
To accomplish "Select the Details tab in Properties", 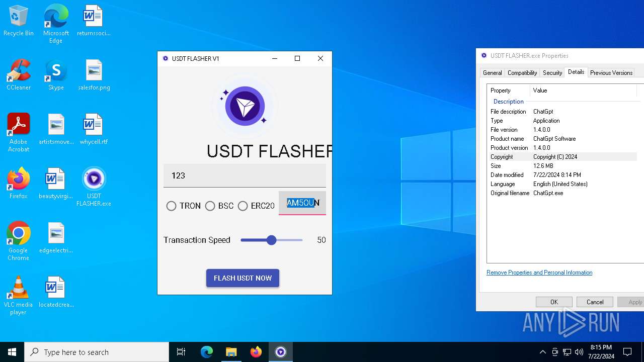I will tap(576, 72).
